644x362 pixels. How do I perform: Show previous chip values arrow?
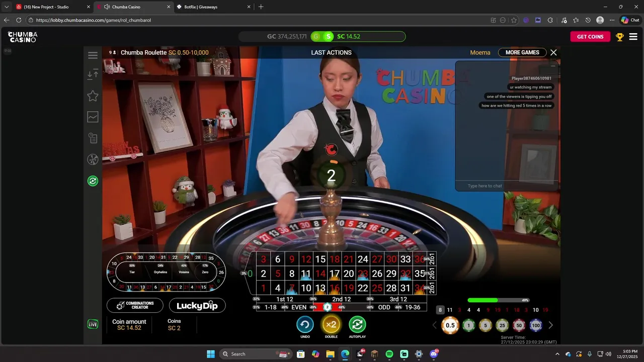(435, 325)
